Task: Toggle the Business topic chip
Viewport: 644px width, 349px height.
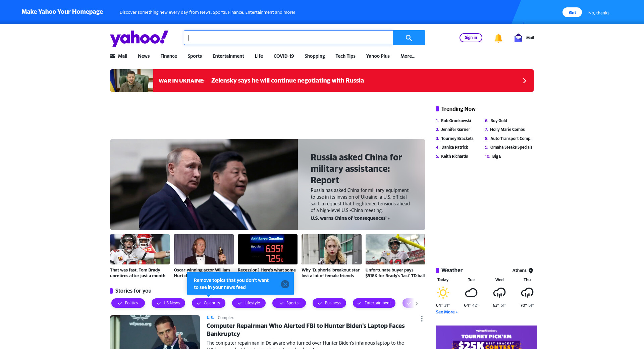Action: click(x=329, y=303)
